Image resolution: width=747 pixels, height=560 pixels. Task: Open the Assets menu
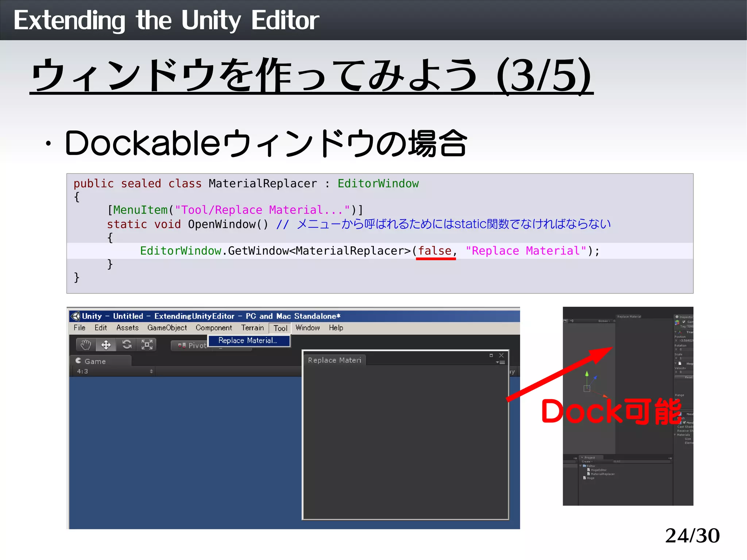[127, 328]
